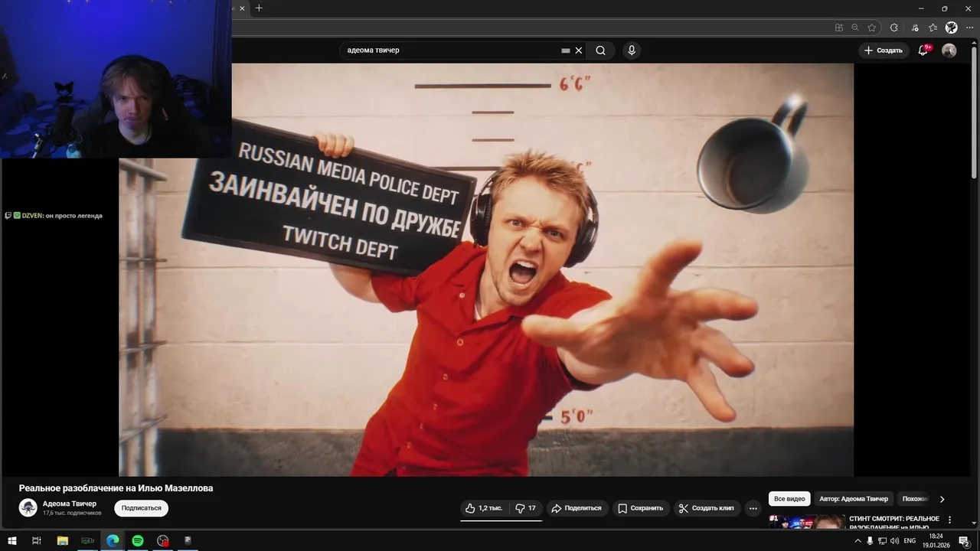Image resolution: width=980 pixels, height=551 pixels.
Task: Select the Похожие chip
Action: point(915,499)
